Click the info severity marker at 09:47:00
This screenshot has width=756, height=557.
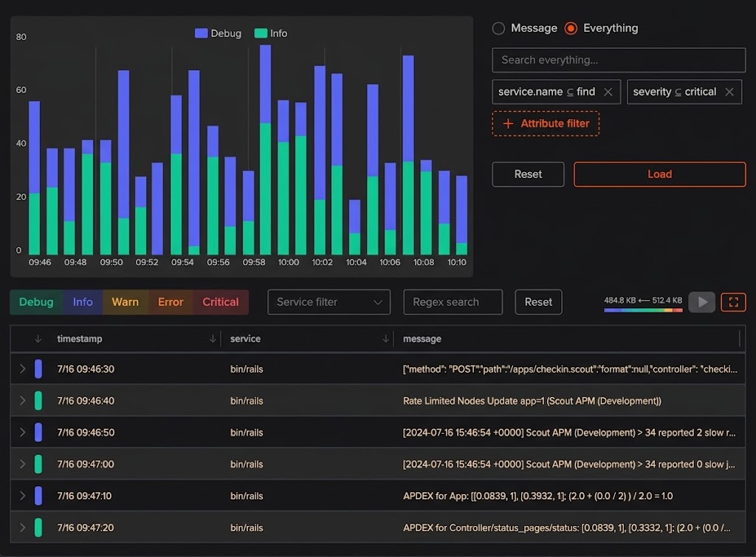click(38, 464)
